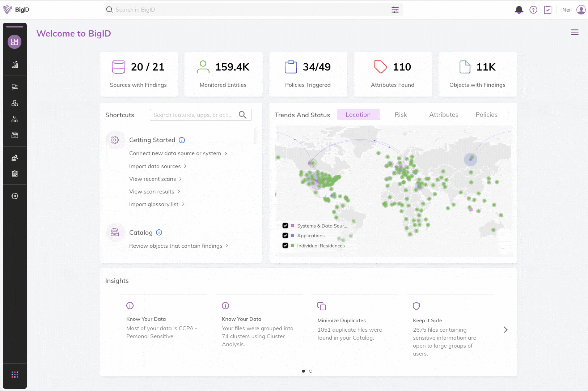Image resolution: width=588 pixels, height=391 pixels.
Task: Open the Applications marketplace icon at sidebar bottom
Action: 14,374
